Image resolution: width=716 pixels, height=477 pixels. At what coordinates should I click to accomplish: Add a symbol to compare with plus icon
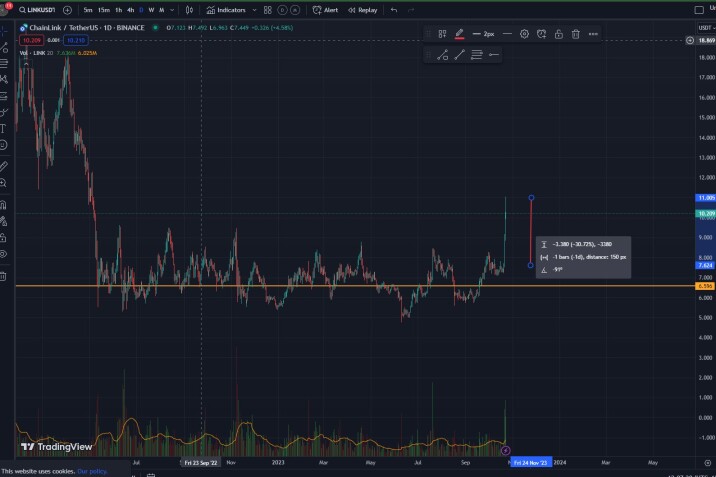(x=67, y=10)
